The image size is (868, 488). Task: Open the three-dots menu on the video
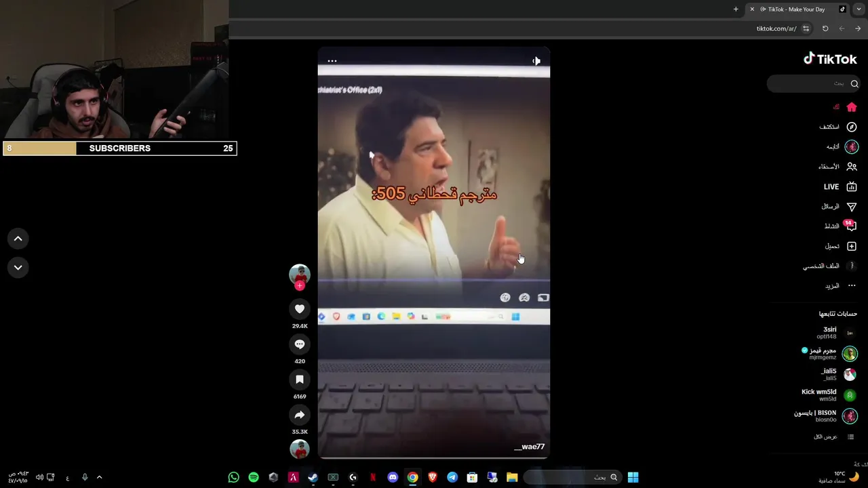[x=332, y=61]
